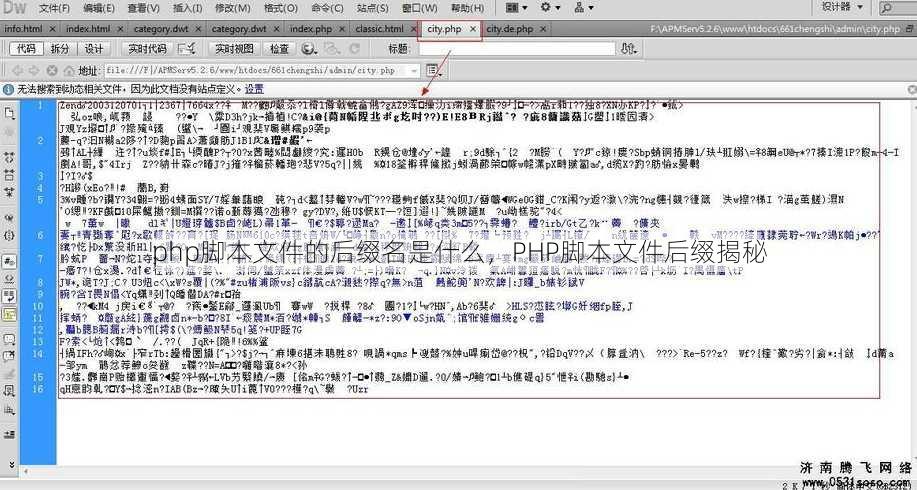Switch to the index.php tab
This screenshot has height=490, width=917.
[x=311, y=28]
